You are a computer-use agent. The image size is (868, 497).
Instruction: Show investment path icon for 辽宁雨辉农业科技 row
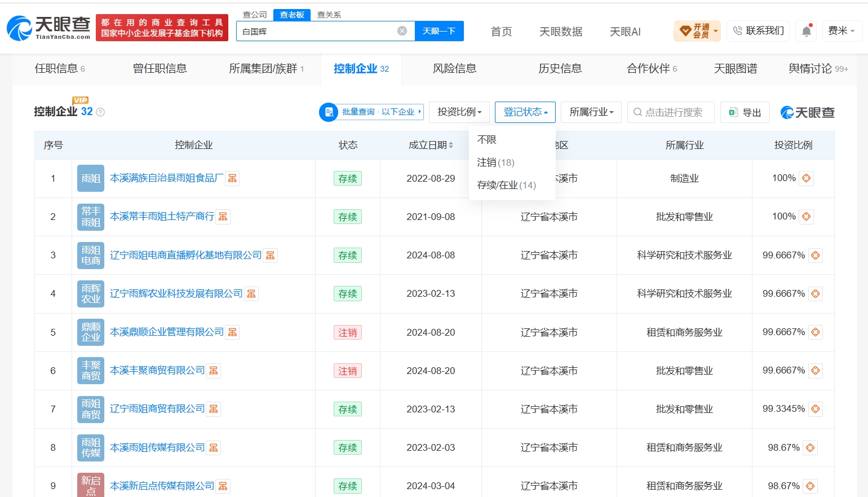[816, 294]
